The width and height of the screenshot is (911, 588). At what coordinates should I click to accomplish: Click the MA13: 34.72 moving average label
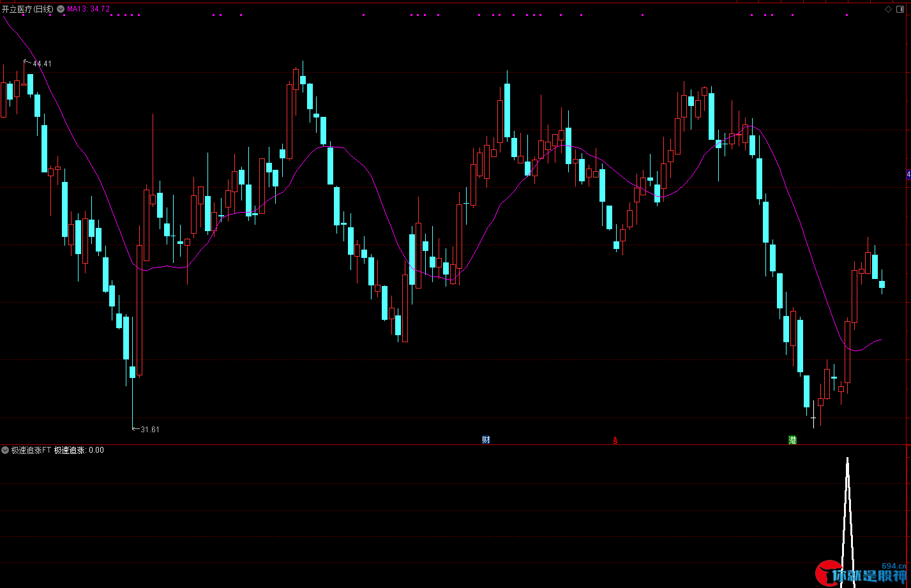coord(89,9)
